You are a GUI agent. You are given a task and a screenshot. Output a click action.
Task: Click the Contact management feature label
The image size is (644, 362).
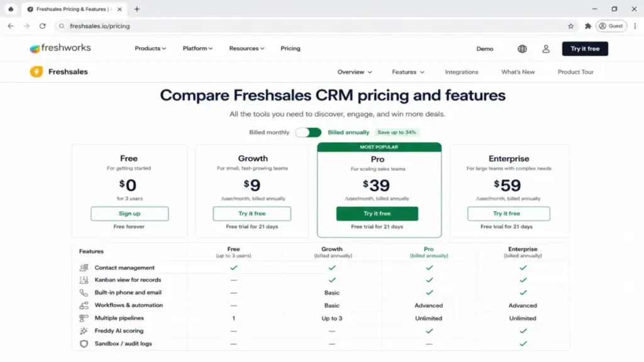click(x=125, y=268)
